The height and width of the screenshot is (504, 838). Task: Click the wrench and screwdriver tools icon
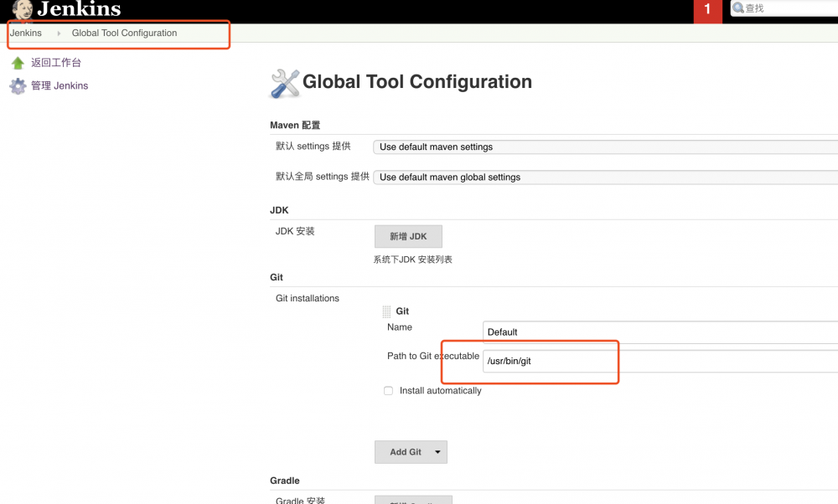coord(285,84)
